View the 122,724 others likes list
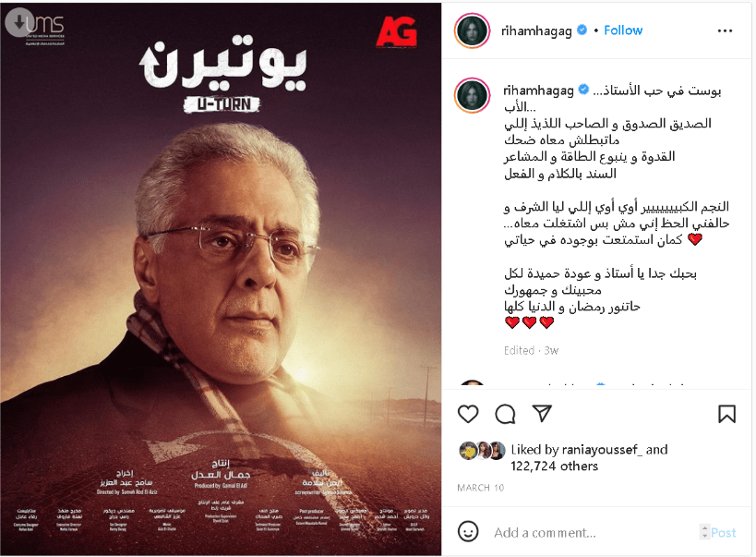 (x=554, y=466)
